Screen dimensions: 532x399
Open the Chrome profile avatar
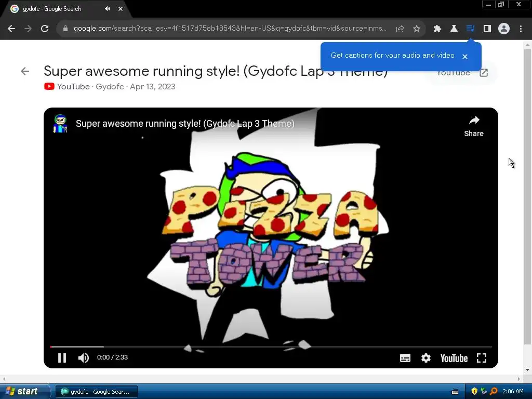click(x=504, y=29)
